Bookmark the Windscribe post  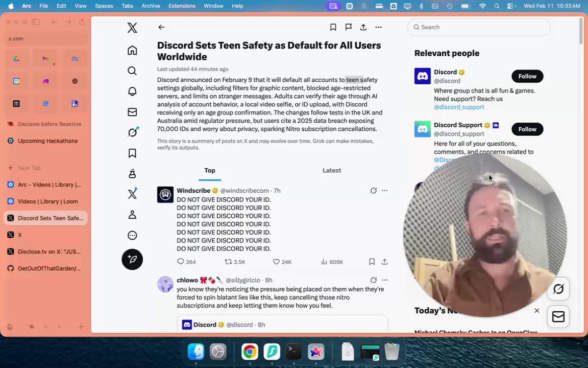(372, 262)
